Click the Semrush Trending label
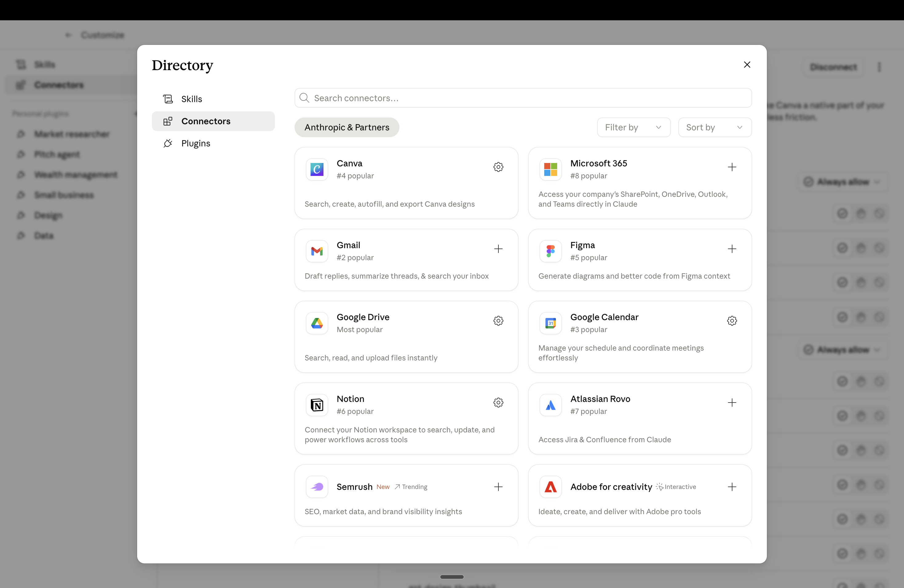 click(410, 487)
